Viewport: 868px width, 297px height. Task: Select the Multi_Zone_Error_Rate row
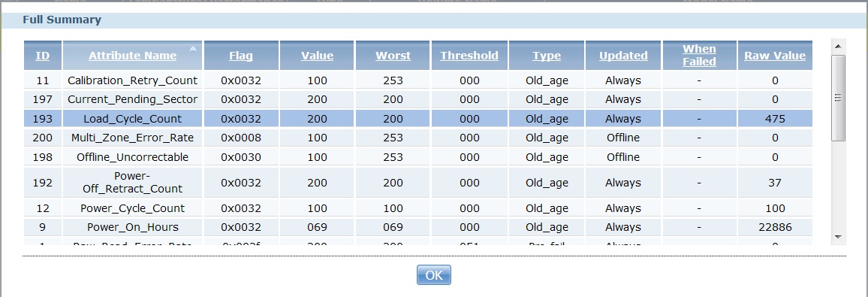tap(418, 138)
